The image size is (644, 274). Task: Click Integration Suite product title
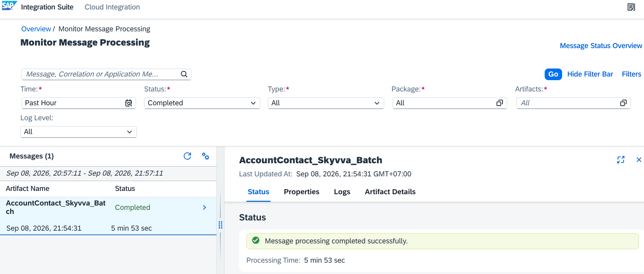pyautogui.click(x=47, y=7)
